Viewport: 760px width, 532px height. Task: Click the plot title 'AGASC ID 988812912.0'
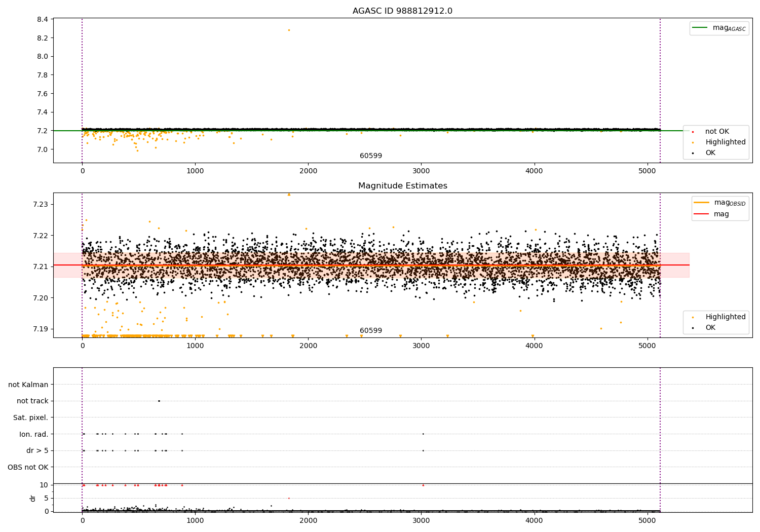tap(402, 11)
